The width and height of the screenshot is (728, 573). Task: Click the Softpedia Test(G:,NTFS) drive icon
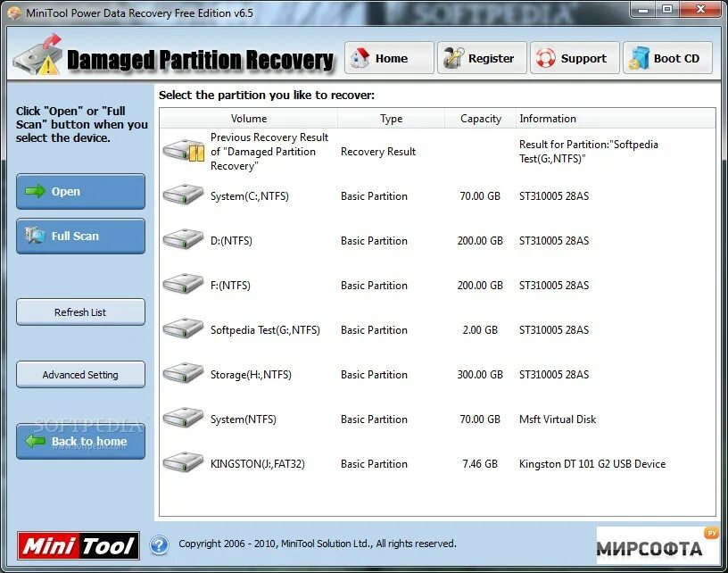click(183, 328)
